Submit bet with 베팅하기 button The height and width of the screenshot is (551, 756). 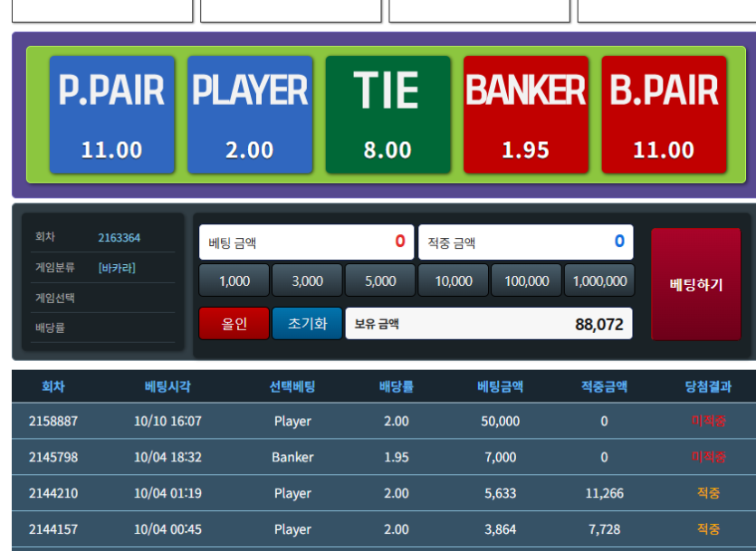695,285
